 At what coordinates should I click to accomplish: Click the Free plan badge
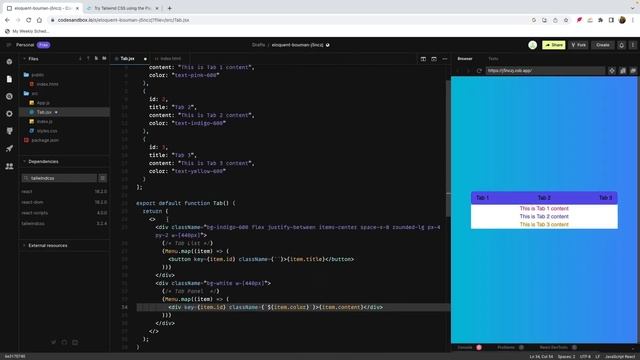coord(43,45)
